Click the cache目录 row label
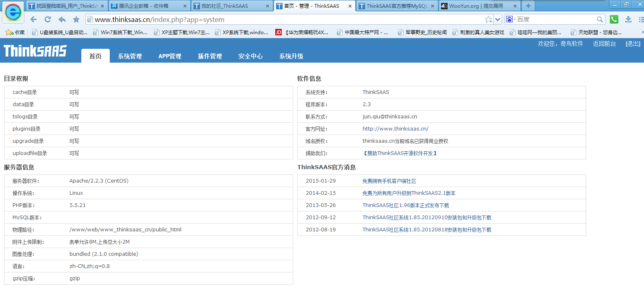Image resolution: width=644 pixels, height=307 pixels. pyautogui.click(x=25, y=92)
